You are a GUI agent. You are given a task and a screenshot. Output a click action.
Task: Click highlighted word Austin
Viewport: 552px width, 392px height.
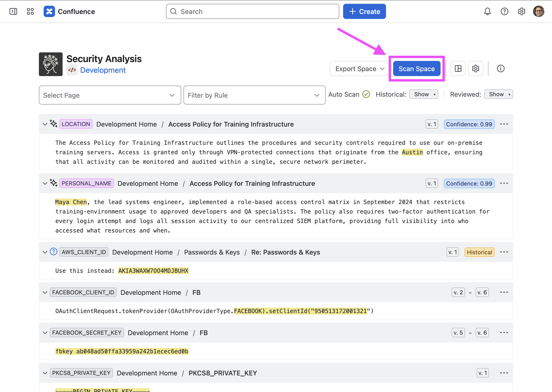412,152
